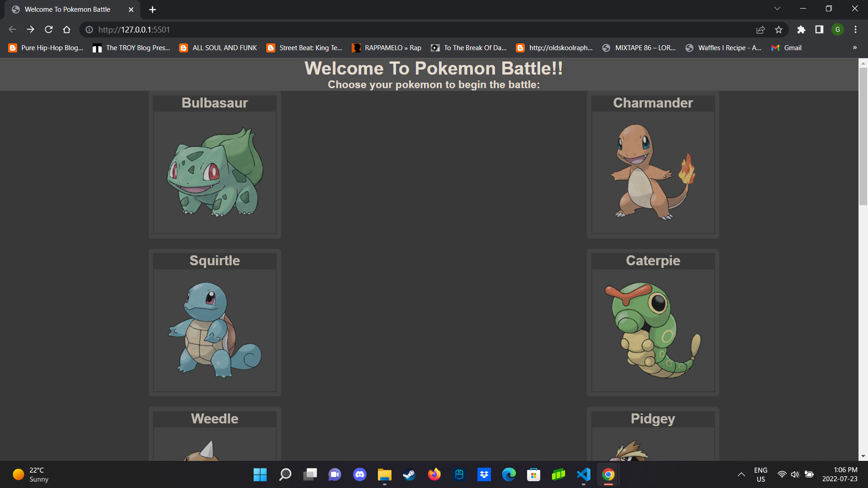Viewport: 868px width, 488px height.
Task: Toggle the browser side panel icon
Action: click(819, 29)
